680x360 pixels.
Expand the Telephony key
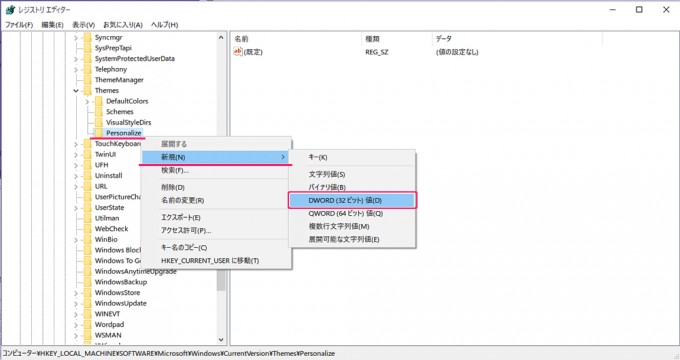(x=76, y=69)
